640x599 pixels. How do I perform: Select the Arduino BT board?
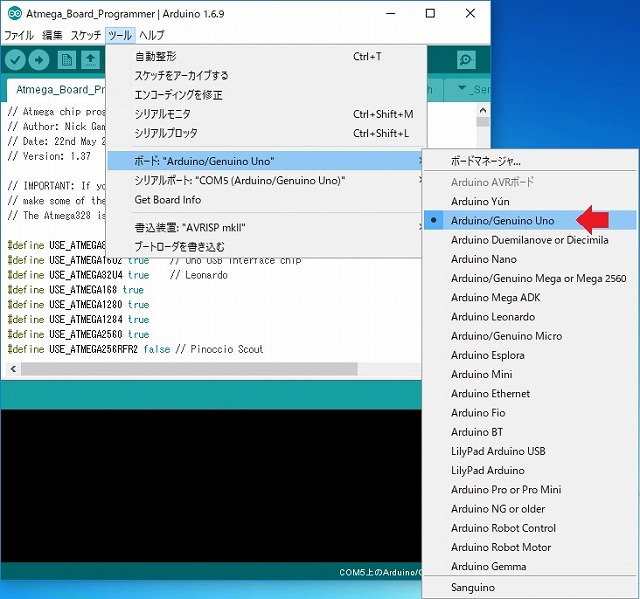coord(530,432)
